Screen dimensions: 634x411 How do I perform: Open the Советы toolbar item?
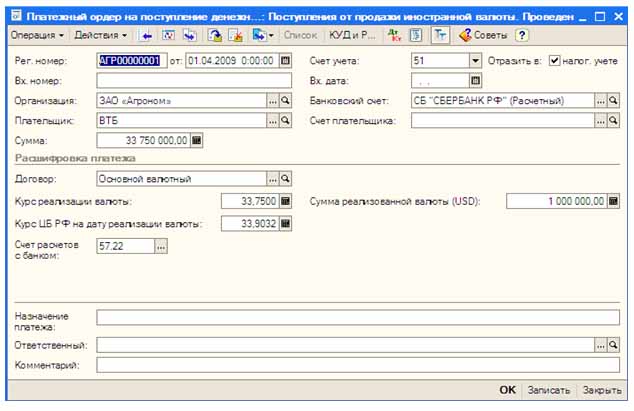coord(484,35)
